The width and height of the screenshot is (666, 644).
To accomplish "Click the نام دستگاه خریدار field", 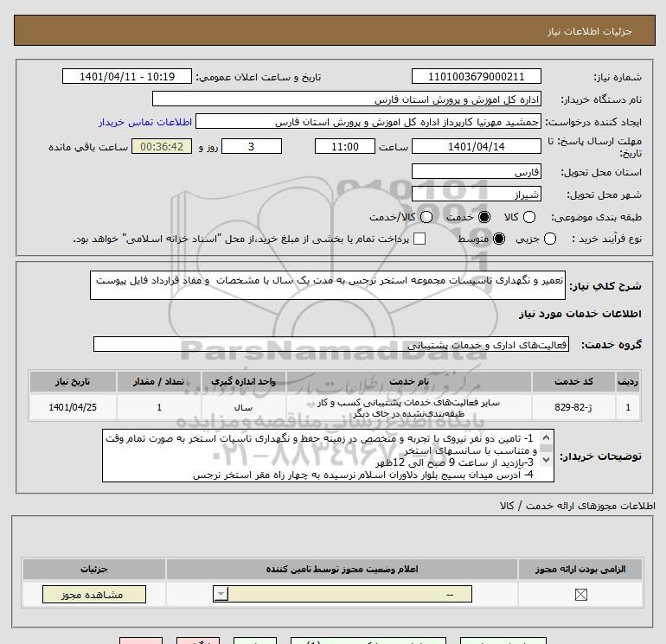I will [x=347, y=99].
